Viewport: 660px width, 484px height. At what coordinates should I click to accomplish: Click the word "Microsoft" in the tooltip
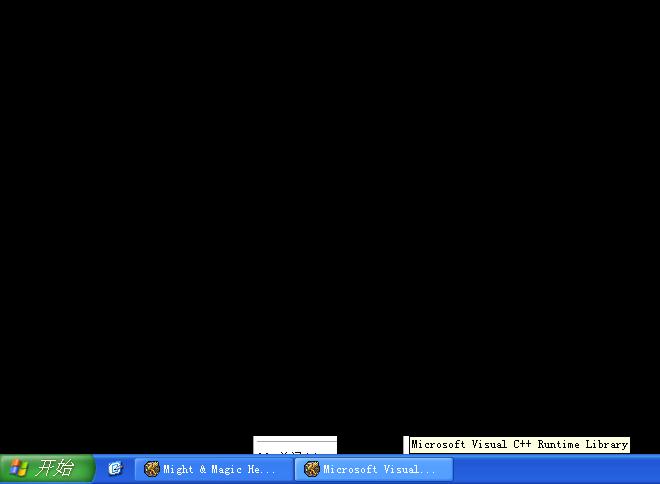(440, 445)
